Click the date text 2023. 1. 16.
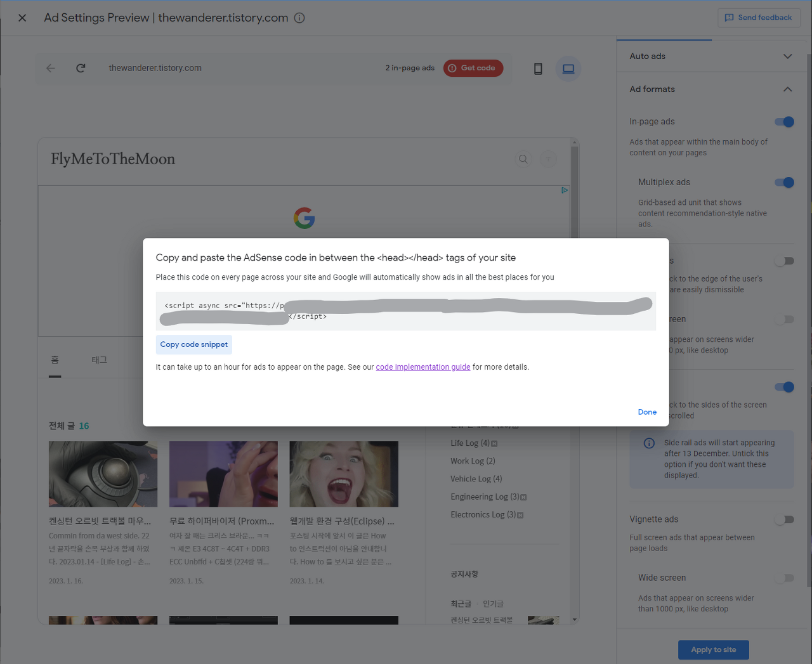812x664 pixels. [66, 581]
